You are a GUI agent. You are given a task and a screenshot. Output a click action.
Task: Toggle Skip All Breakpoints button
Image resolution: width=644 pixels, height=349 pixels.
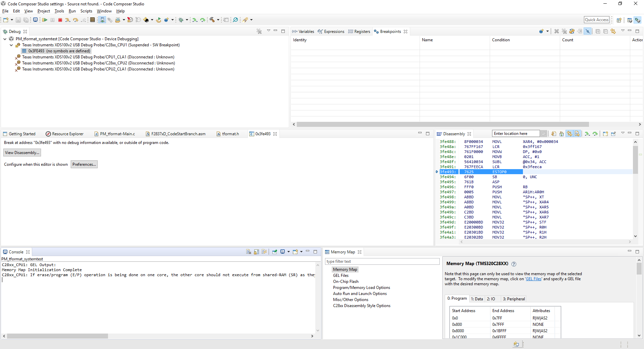tap(588, 31)
